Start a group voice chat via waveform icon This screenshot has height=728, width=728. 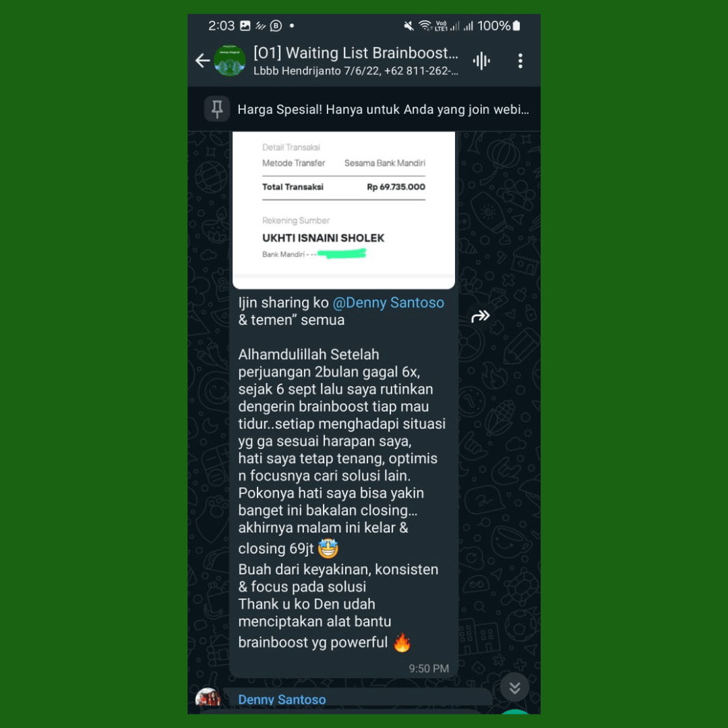point(481,61)
